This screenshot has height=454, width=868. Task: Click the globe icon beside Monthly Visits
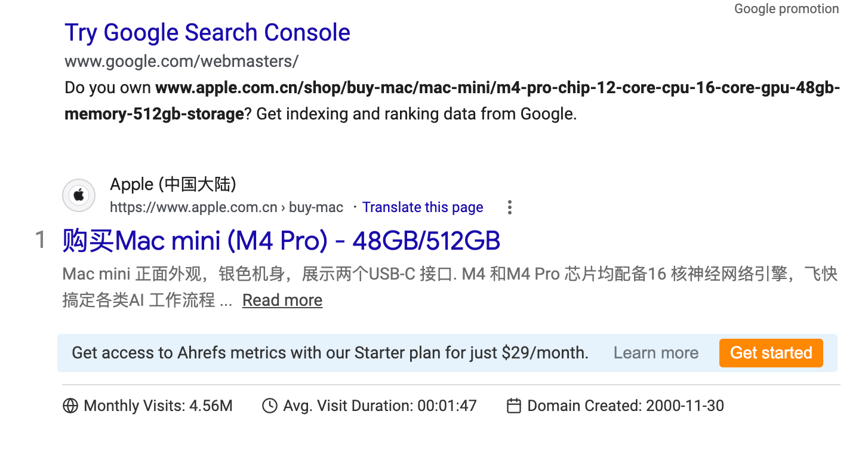coord(70,406)
